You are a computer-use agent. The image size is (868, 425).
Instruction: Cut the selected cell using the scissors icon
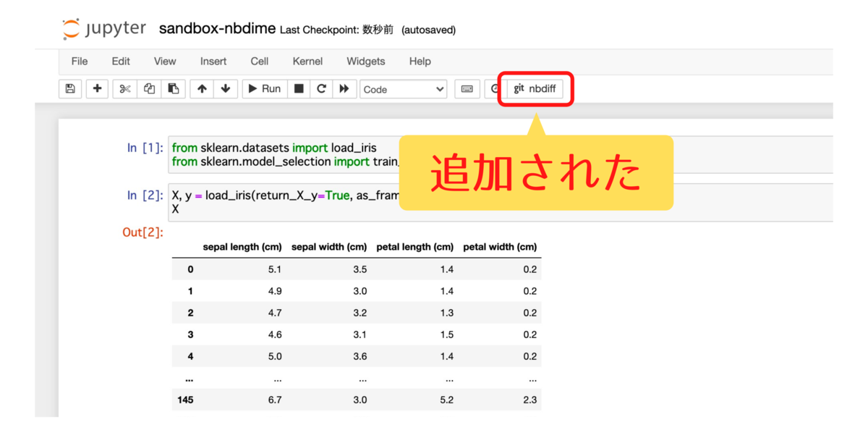tap(124, 88)
